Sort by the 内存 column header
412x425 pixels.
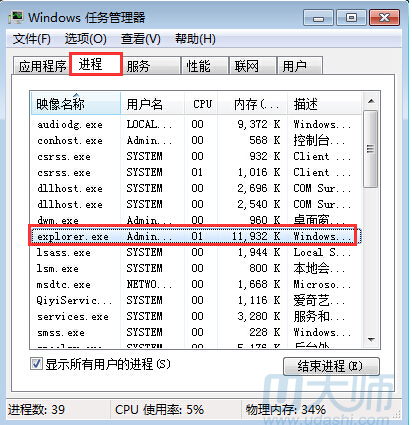[252, 104]
